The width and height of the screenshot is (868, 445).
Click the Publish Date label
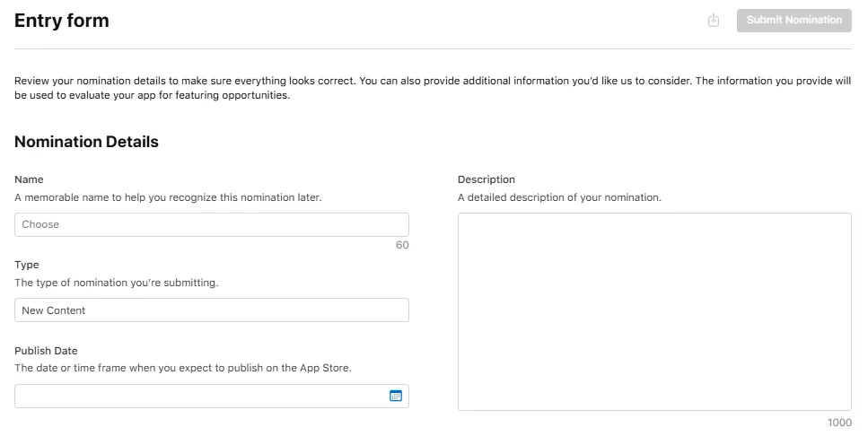46,351
